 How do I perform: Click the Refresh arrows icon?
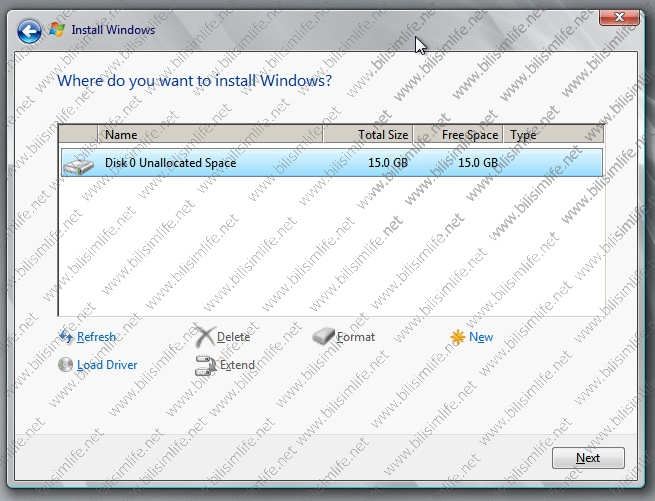pyautogui.click(x=66, y=336)
